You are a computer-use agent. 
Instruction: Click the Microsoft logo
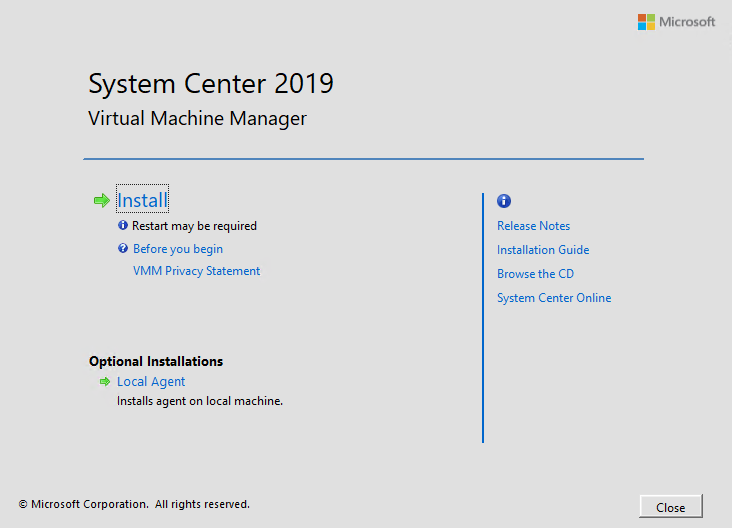pyautogui.click(x=676, y=22)
